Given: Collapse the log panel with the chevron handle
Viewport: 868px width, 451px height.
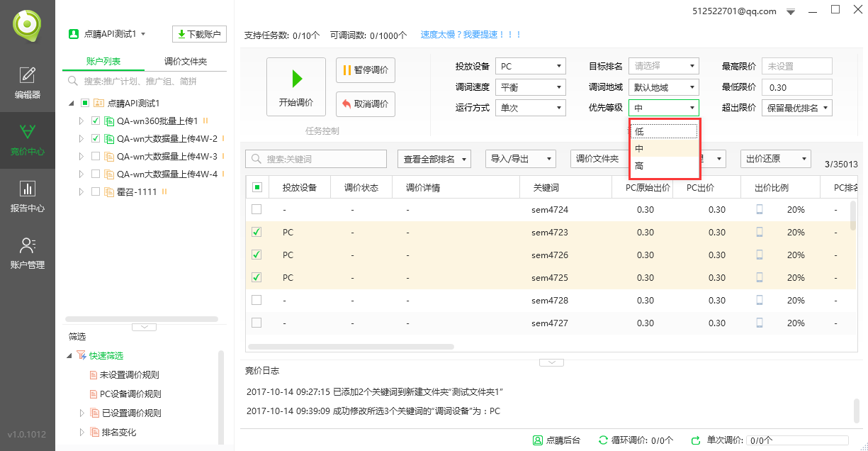Looking at the screenshot, I should tap(551, 362).
